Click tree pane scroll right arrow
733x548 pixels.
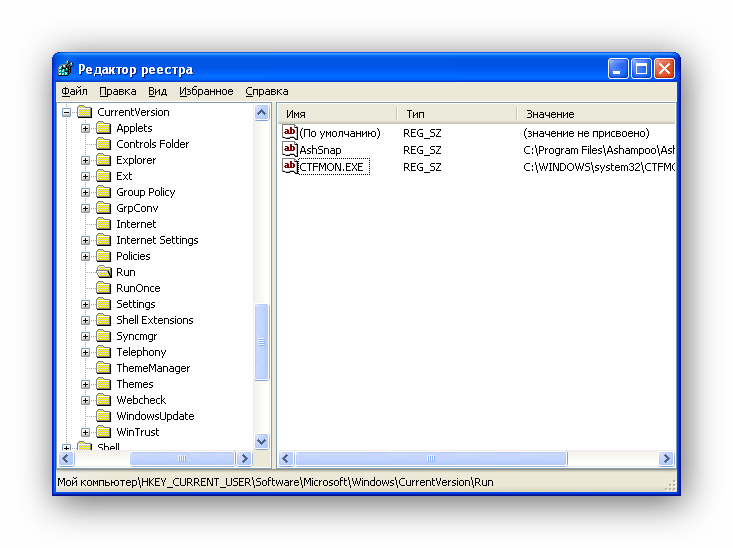pos(244,459)
